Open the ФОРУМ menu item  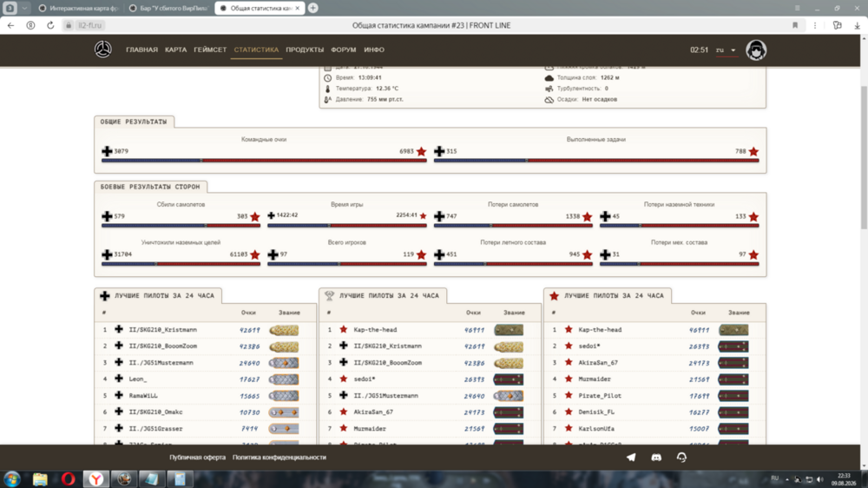pos(343,49)
